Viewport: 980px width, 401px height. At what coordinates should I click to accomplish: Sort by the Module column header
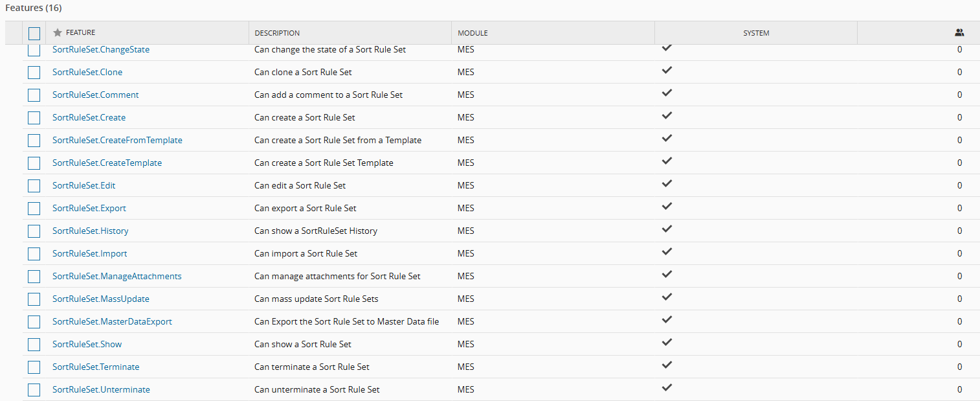[473, 33]
